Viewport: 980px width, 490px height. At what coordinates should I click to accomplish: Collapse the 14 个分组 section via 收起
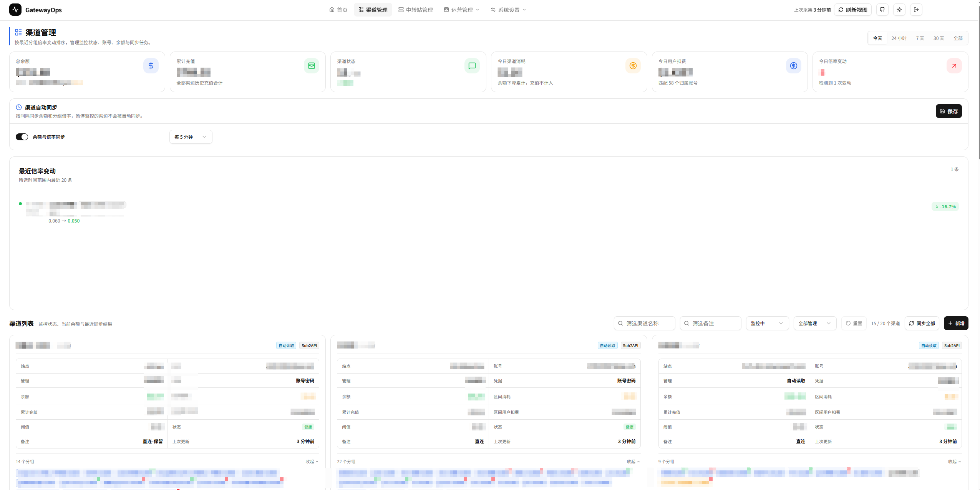(312, 462)
